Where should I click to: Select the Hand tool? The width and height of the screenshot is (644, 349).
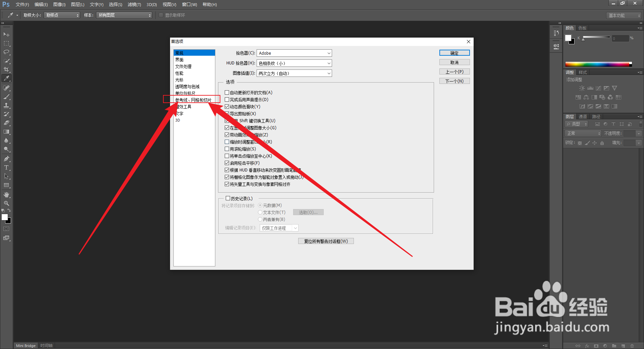[6, 195]
